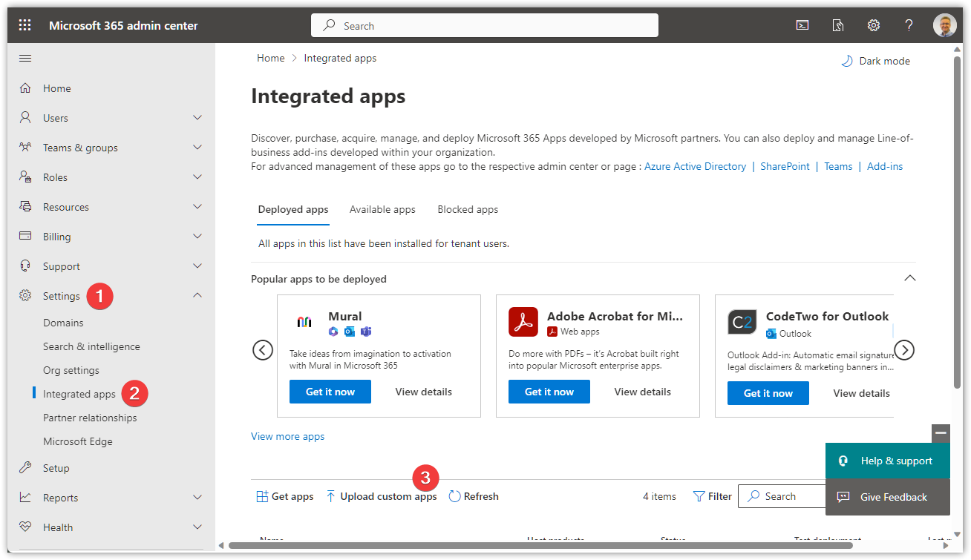Click the Home house icon in sidebar

[x=25, y=88]
